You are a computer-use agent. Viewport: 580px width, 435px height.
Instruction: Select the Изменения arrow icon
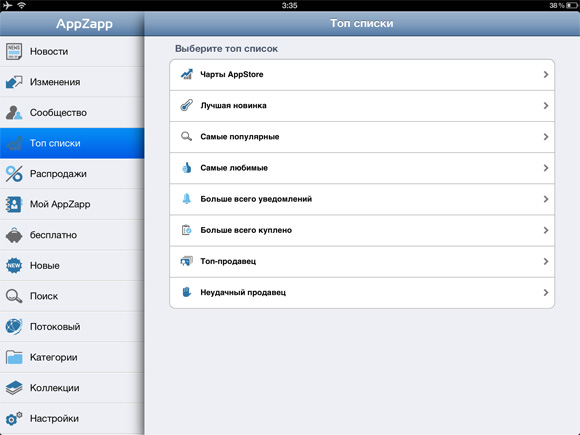click(x=14, y=82)
